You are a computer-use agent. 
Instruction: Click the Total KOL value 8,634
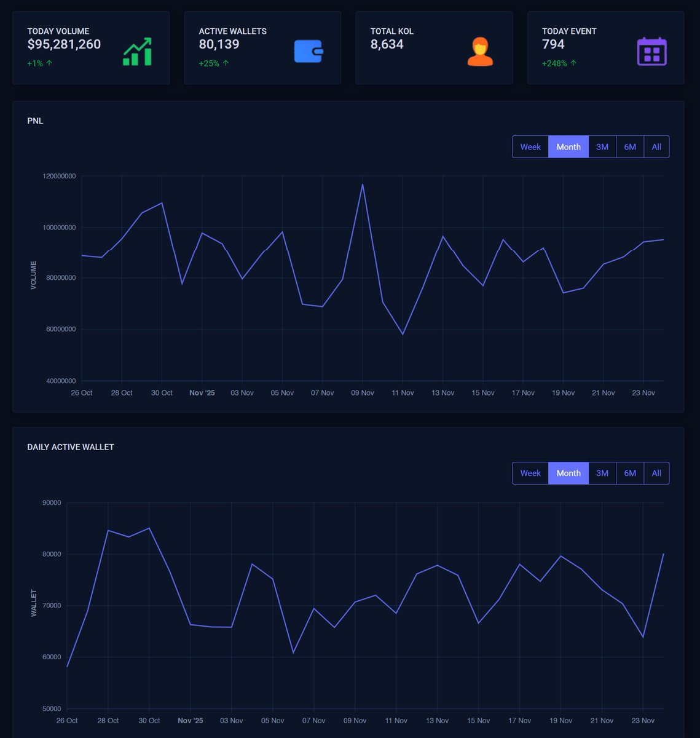pos(387,44)
